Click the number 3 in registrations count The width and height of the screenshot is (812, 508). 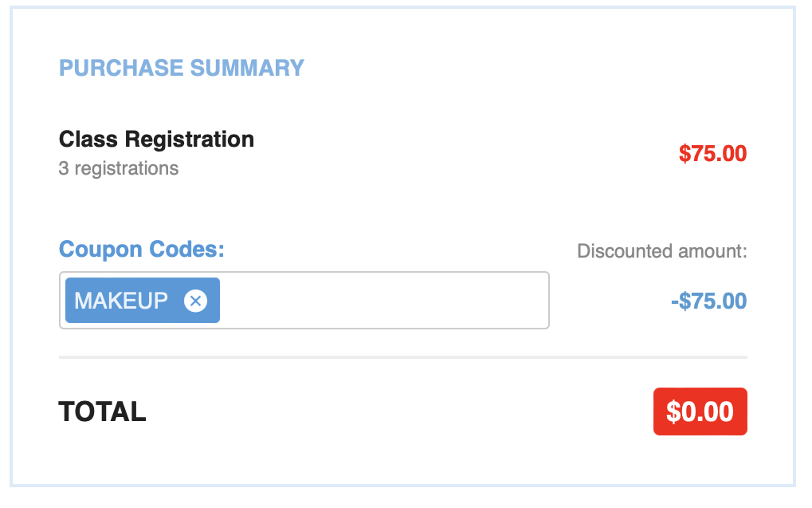tap(63, 168)
